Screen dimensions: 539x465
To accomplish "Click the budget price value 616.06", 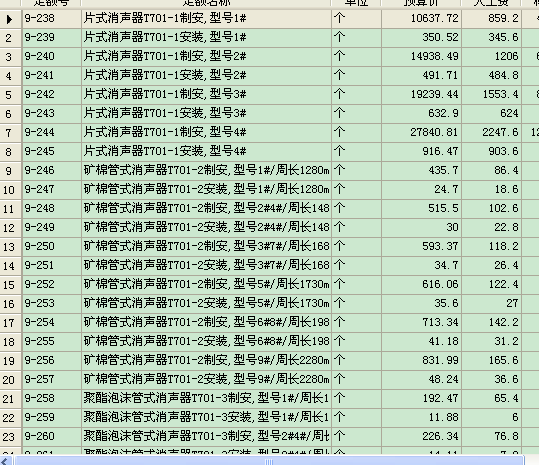I will click(x=440, y=285).
